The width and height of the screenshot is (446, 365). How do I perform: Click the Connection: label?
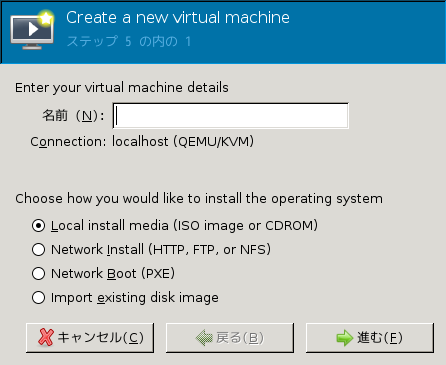click(68, 142)
